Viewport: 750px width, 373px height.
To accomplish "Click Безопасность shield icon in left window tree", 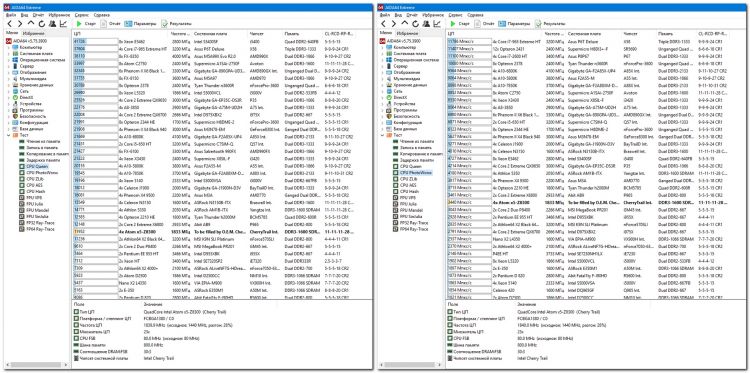I will (x=15, y=116).
